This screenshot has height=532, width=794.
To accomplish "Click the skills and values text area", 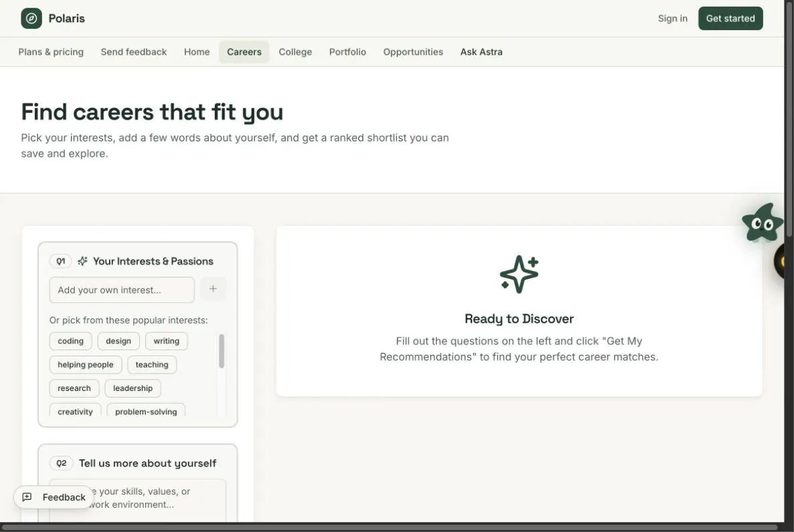I will [138, 500].
